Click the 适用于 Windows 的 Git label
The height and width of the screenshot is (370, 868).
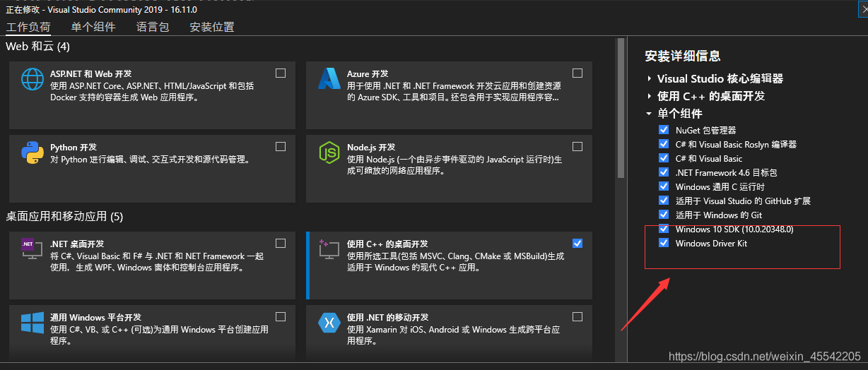click(719, 215)
